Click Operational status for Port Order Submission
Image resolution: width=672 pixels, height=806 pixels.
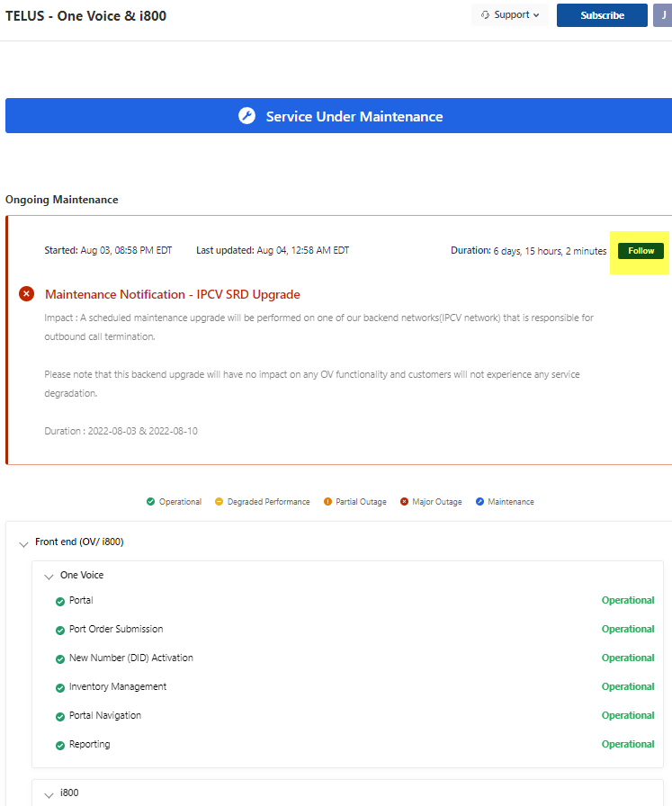click(628, 629)
